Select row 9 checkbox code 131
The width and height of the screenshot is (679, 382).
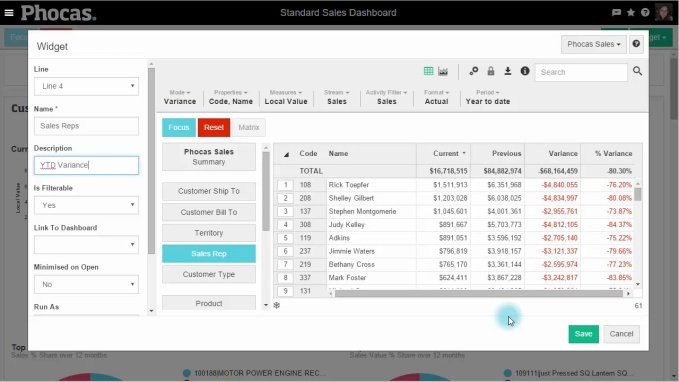(x=285, y=291)
